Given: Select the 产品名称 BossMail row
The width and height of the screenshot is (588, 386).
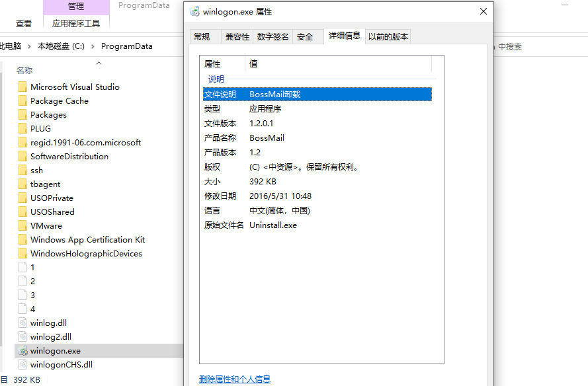Looking at the screenshot, I should click(317, 138).
